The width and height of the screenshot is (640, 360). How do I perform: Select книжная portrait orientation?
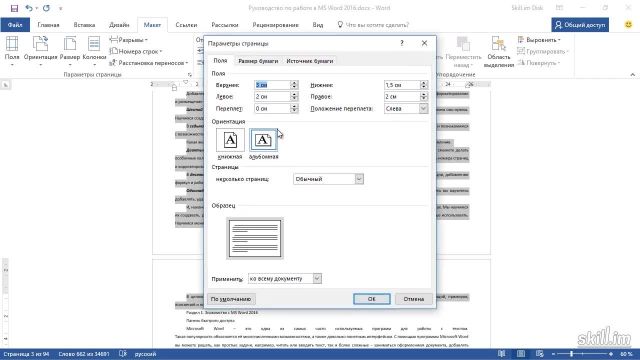tap(230, 144)
